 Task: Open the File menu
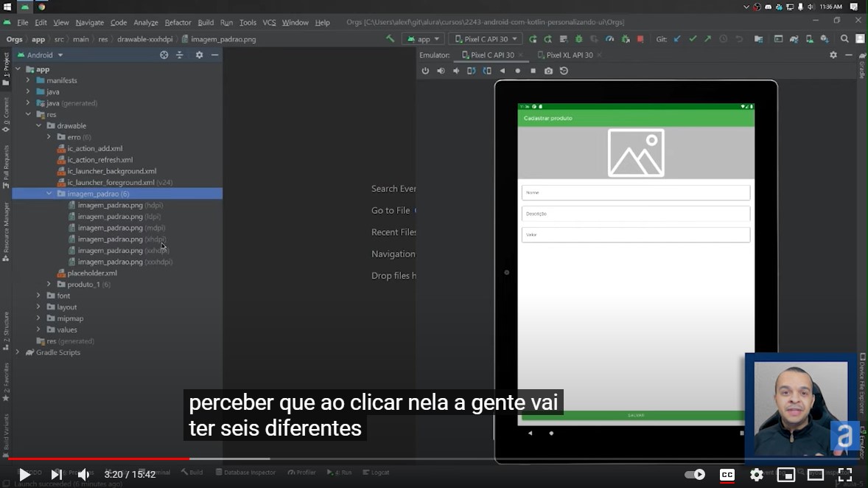[23, 22]
